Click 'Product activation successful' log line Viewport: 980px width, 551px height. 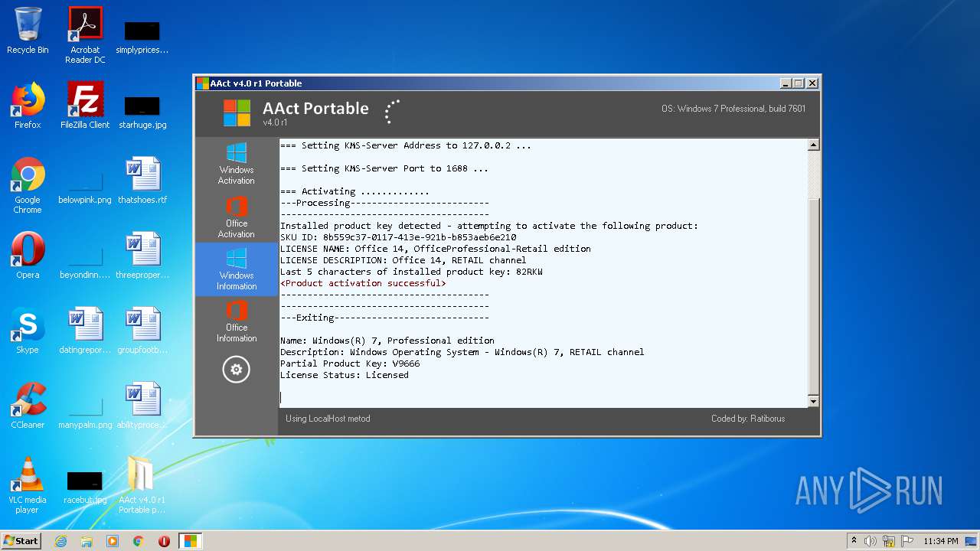pyautogui.click(x=363, y=283)
